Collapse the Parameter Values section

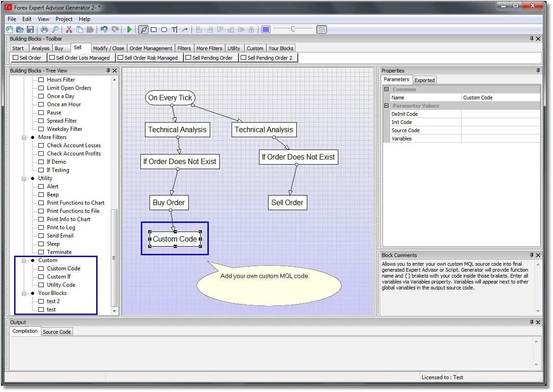pyautogui.click(x=386, y=106)
